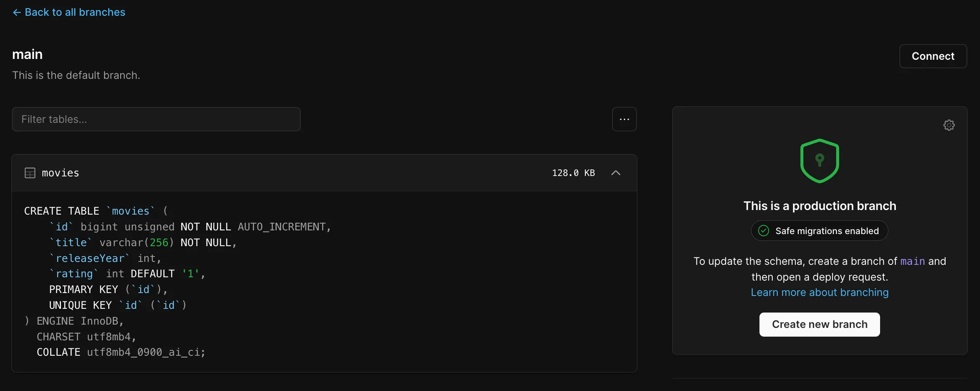Click 'This is a production branch' heading
Image resolution: width=980 pixels, height=391 pixels.
(x=820, y=206)
